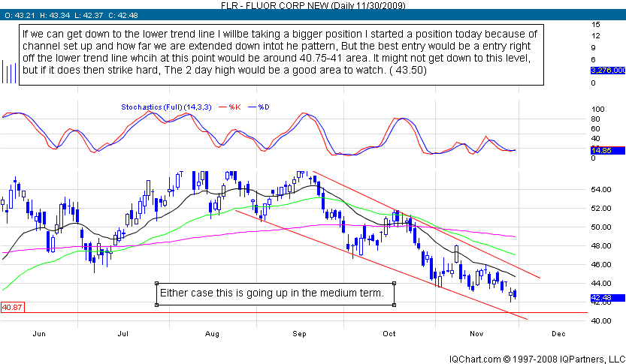626x364 pixels.
Task: Click the long trend line commentary text box
Action: (282, 55)
